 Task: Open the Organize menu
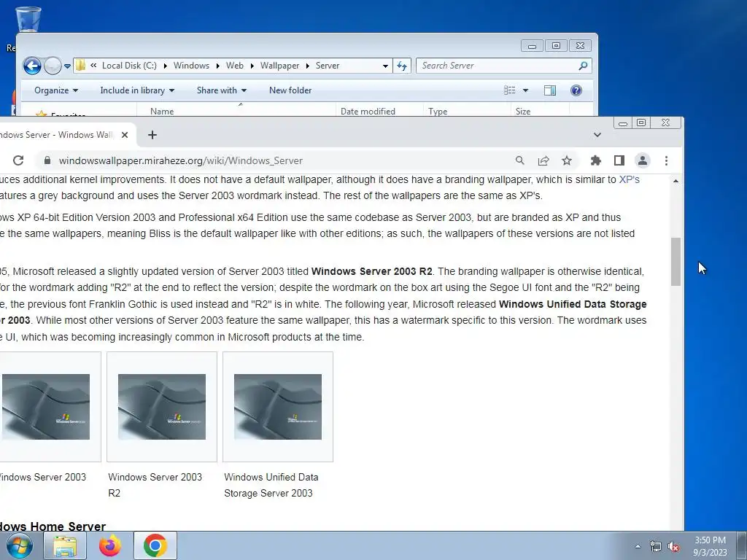55,90
